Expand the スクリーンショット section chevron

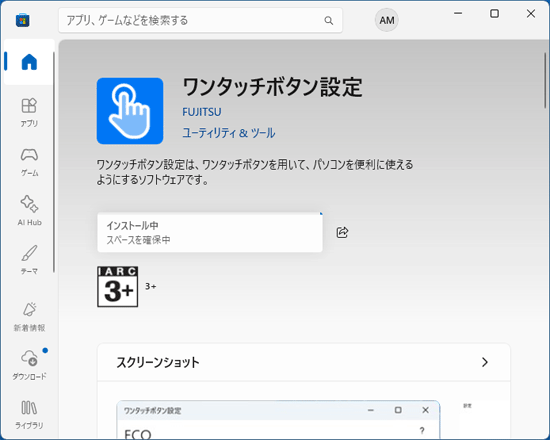(485, 362)
